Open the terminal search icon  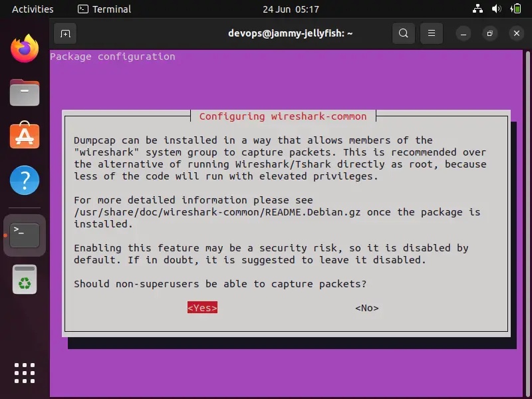[403, 33]
